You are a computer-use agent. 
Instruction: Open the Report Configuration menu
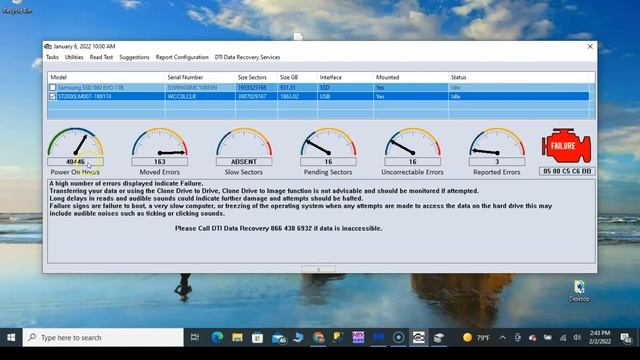pyautogui.click(x=182, y=57)
